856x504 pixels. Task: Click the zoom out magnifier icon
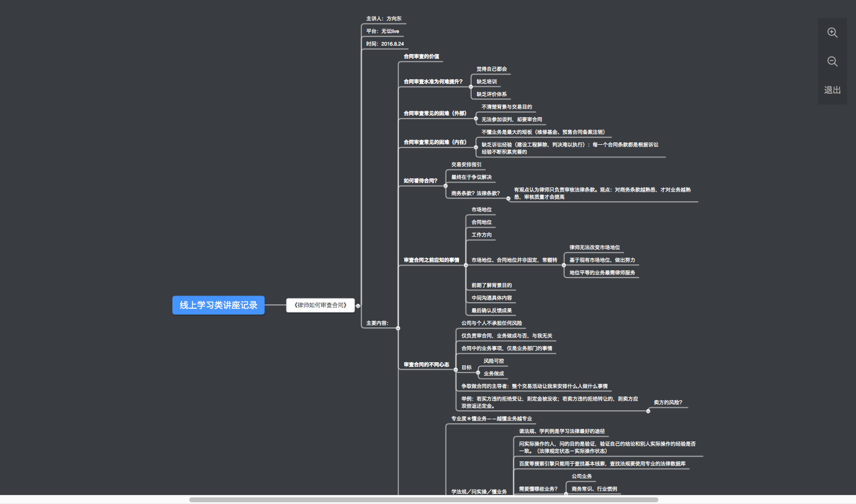(x=832, y=61)
